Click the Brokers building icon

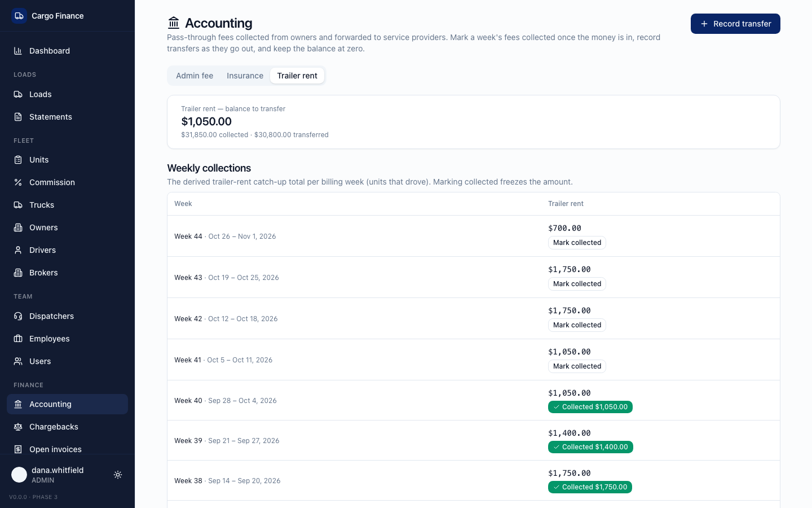(x=18, y=273)
